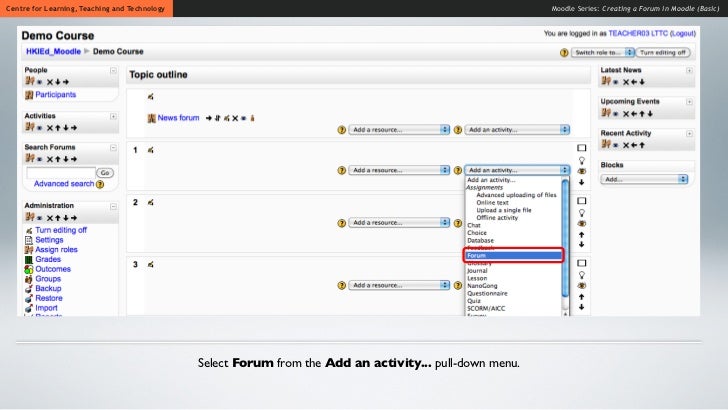728x410 pixels.
Task: Move the Recent Activity block left with arrow
Action: pos(634,145)
